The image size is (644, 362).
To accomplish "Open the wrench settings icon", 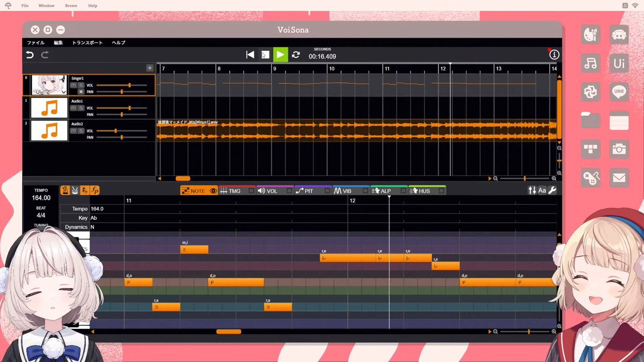I will click(x=552, y=190).
